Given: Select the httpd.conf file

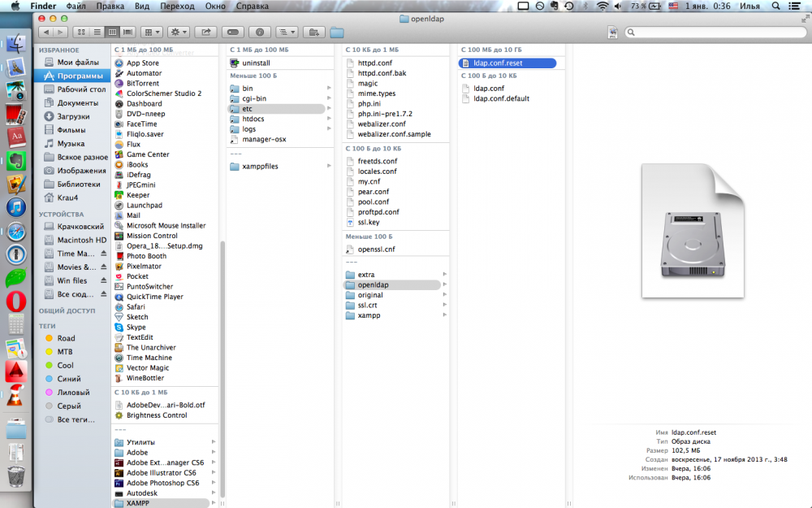Looking at the screenshot, I should [376, 63].
